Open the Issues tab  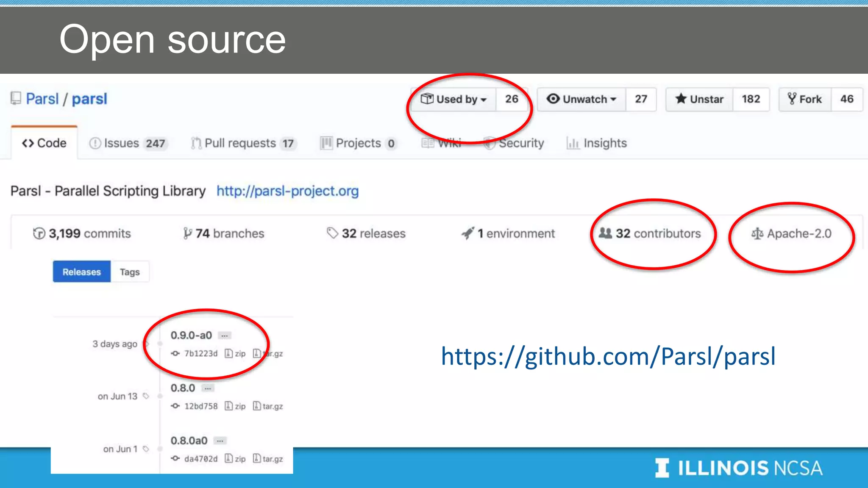click(x=128, y=143)
